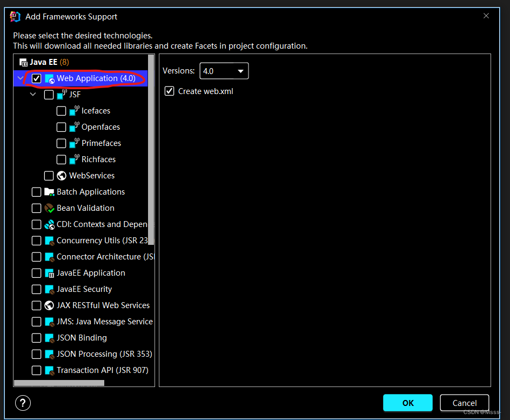Confirm with the OK button
Screen dimensions: 510x420
[408, 403]
